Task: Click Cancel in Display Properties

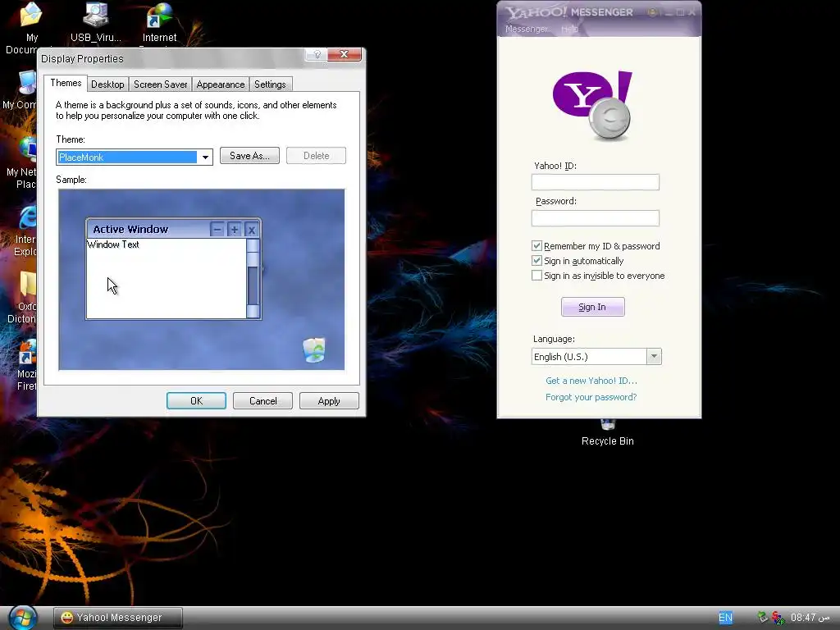Action: [263, 400]
